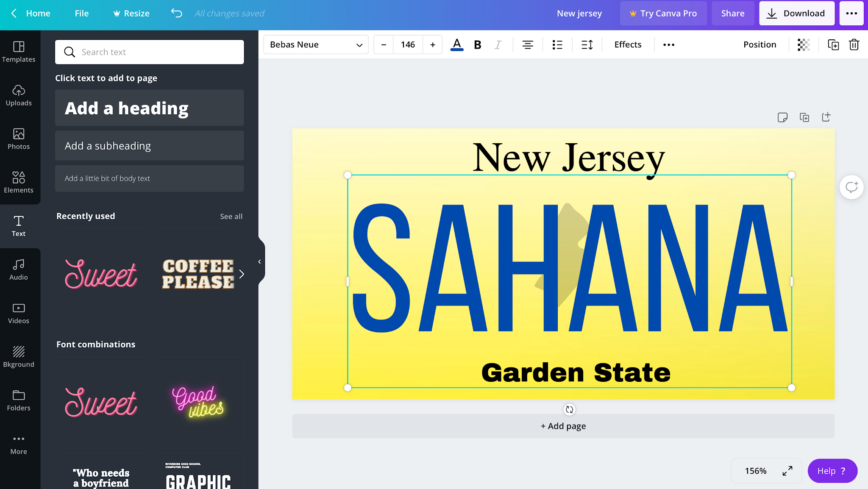Click the Download button
868x489 pixels.
tap(796, 13)
